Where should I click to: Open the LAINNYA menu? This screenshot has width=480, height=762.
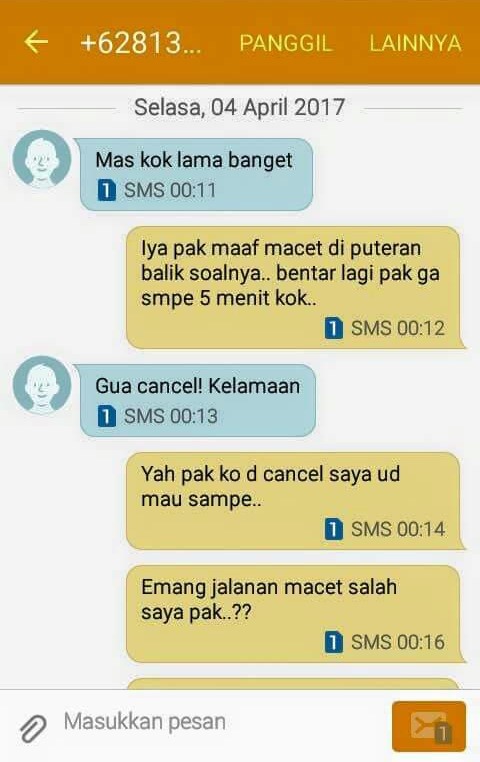pos(415,43)
